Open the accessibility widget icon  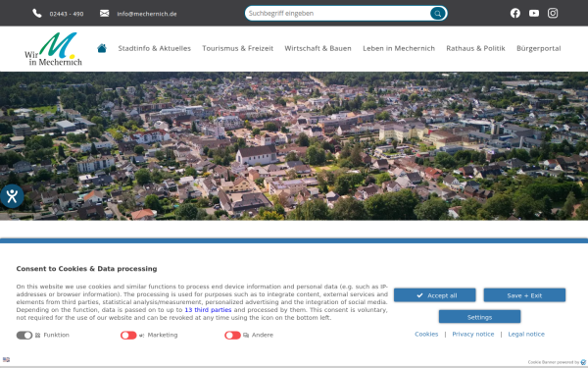12,196
